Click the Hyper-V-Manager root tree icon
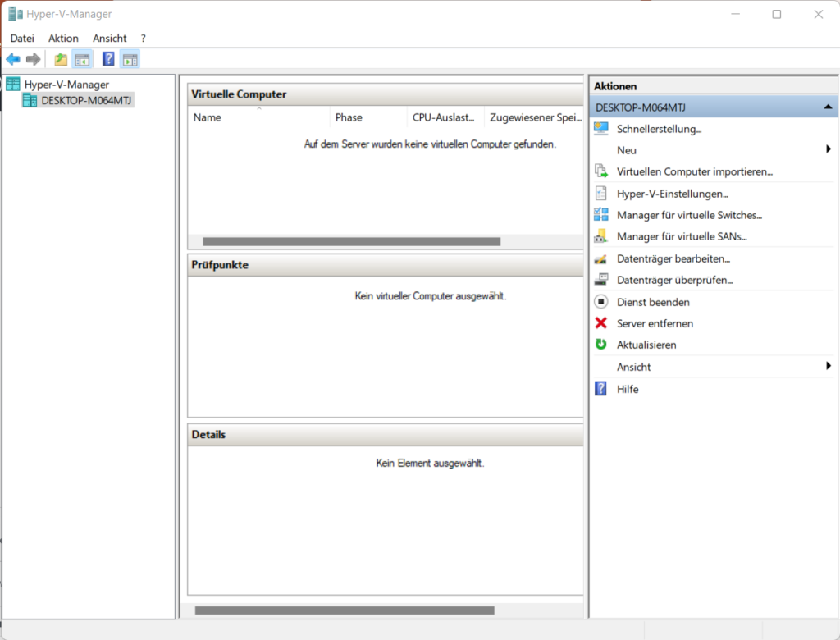The image size is (840, 640). [x=13, y=85]
